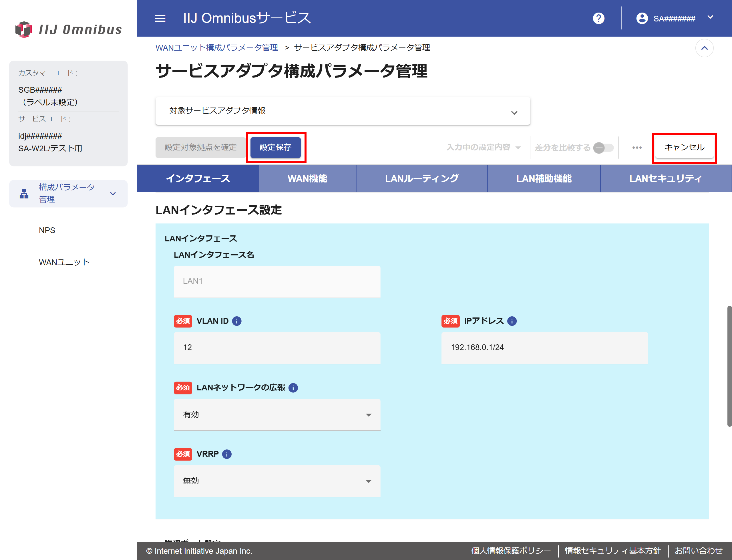Click service code idj#########
This screenshot has height=560, width=732.
click(x=40, y=136)
